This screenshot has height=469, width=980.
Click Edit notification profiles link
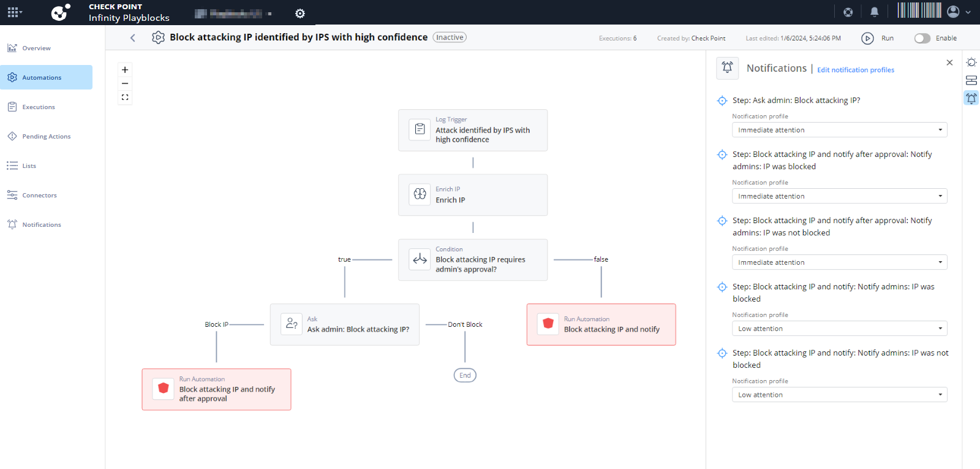click(856, 70)
